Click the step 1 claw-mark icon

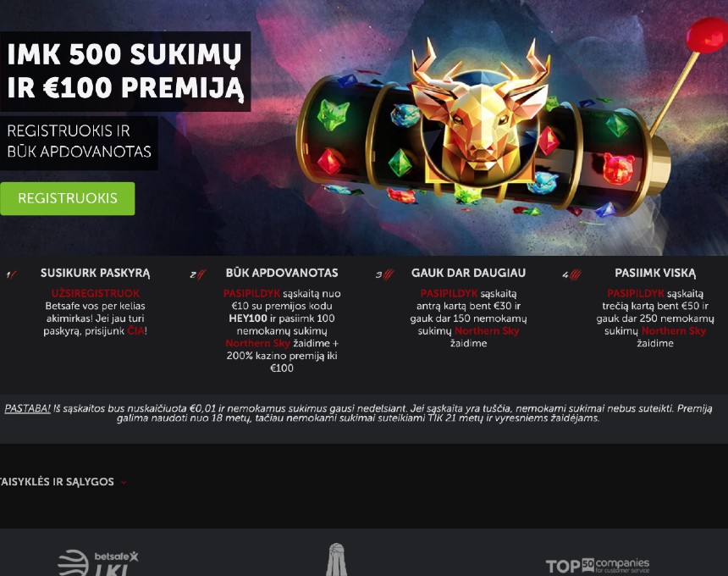click(11, 275)
